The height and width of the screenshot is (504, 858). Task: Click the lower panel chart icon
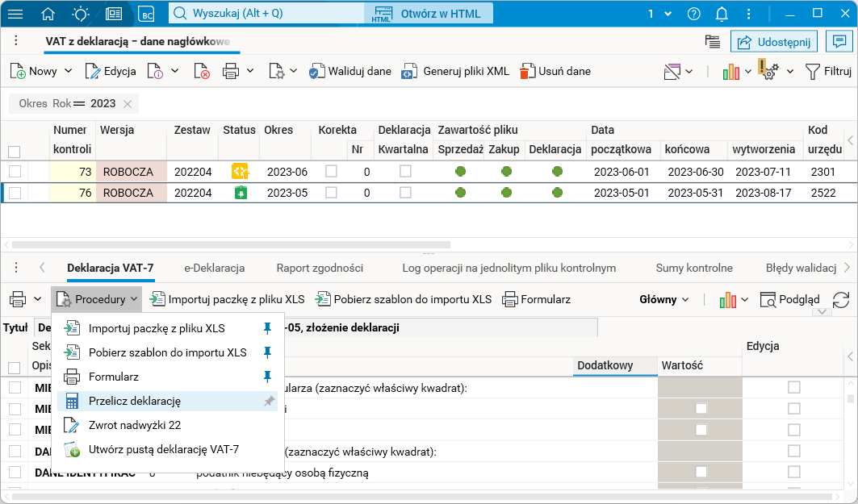pos(728,299)
